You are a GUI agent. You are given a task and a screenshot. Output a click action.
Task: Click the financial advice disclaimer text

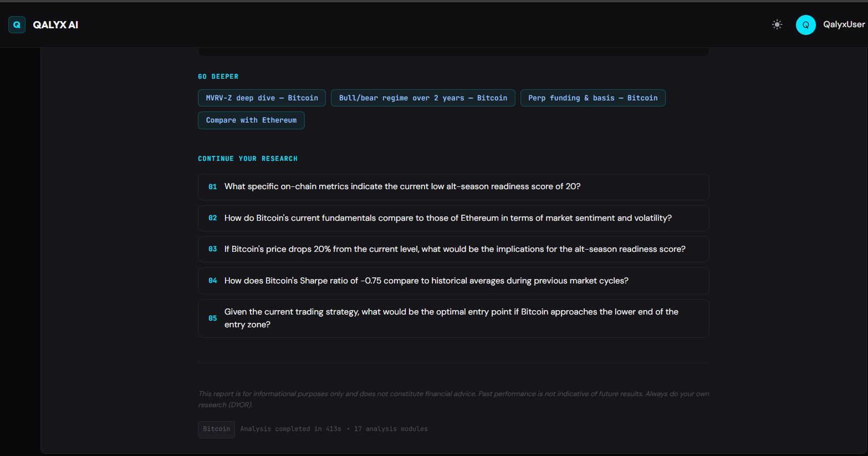point(453,399)
